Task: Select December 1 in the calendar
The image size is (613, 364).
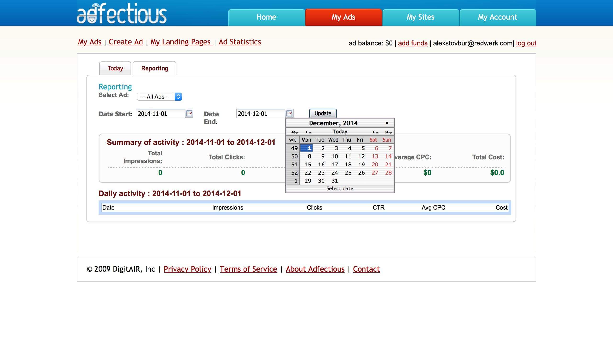Action: tap(306, 148)
